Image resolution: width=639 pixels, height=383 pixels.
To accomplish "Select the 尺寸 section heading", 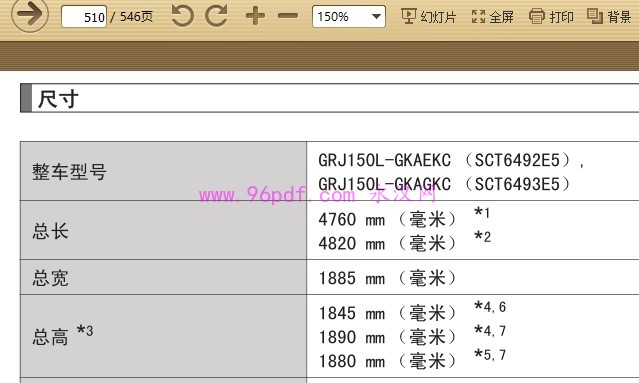I will tap(58, 99).
